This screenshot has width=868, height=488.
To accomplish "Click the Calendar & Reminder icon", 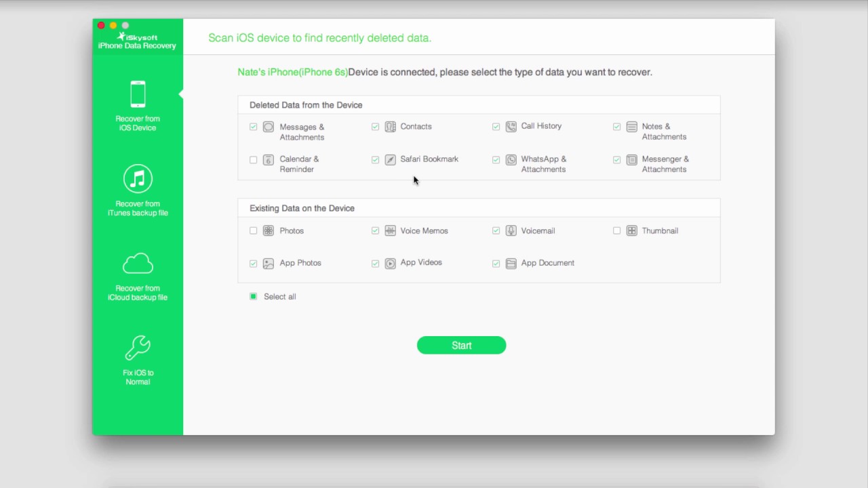I will 269,160.
